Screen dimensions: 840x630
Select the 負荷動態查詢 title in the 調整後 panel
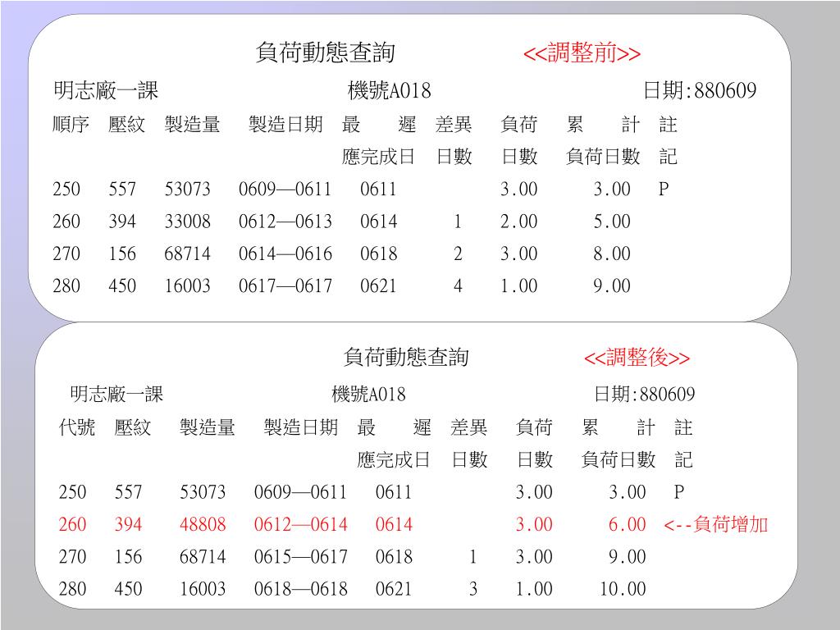tap(406, 357)
